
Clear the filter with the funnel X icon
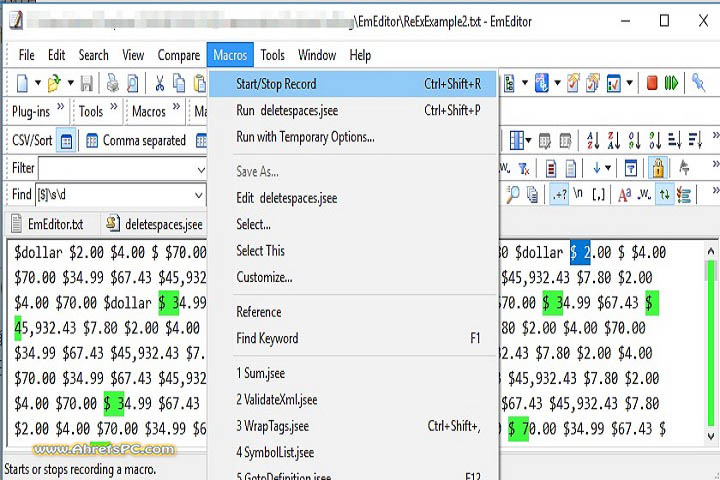click(x=524, y=169)
